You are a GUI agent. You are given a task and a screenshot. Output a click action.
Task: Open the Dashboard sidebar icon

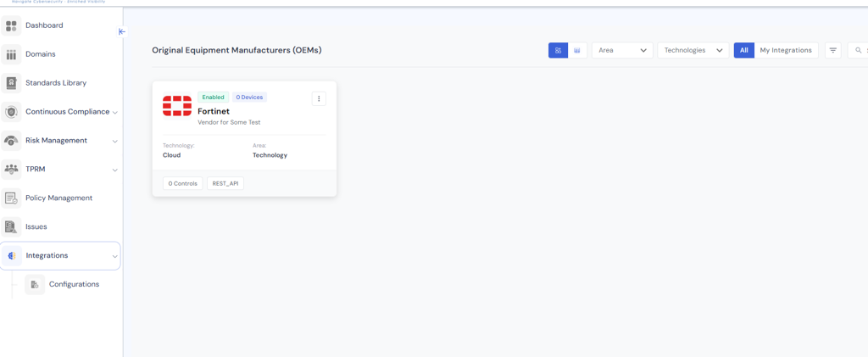pos(11,25)
